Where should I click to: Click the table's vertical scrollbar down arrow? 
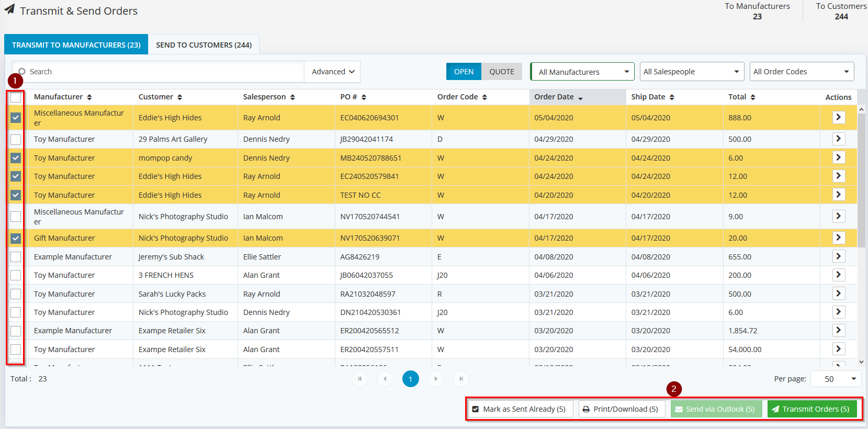[x=861, y=362]
